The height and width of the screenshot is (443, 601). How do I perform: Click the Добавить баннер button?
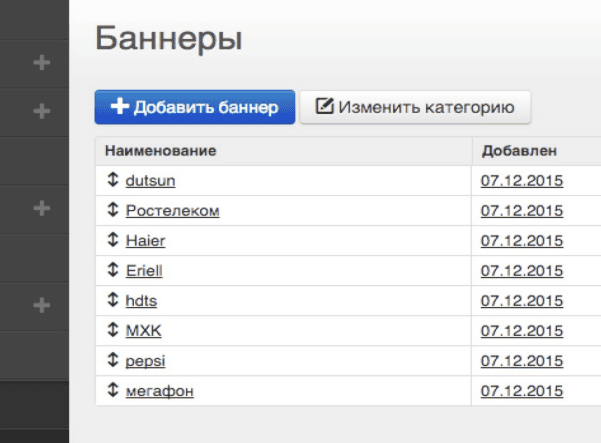click(195, 107)
